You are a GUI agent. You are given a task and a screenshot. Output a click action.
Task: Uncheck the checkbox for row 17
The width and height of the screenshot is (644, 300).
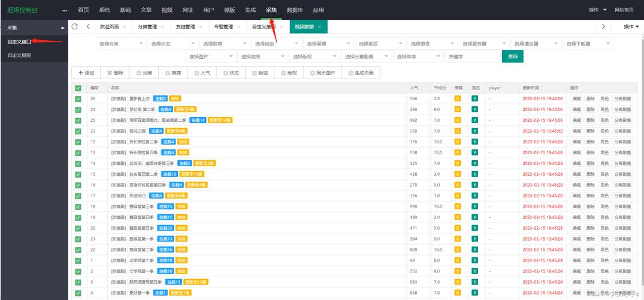click(78, 196)
